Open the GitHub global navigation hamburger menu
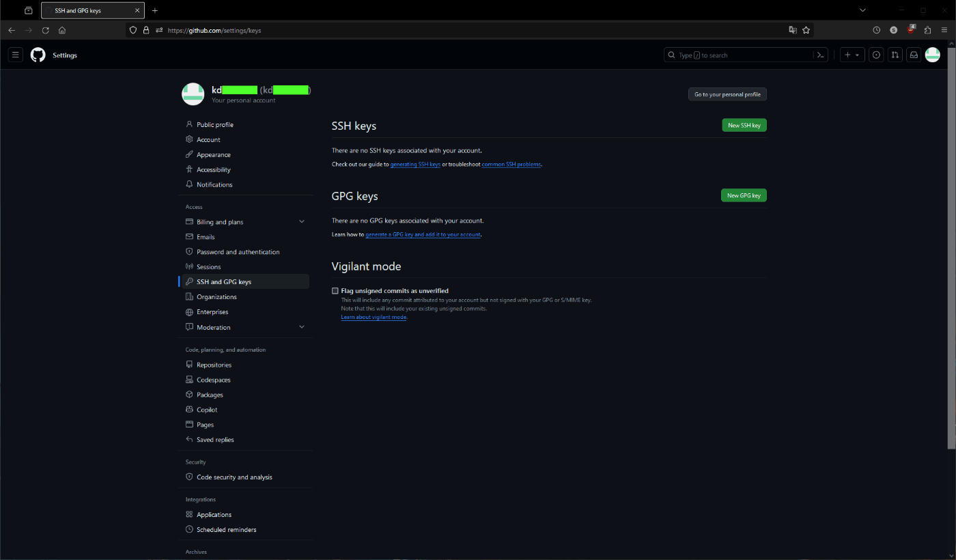956x560 pixels. click(16, 55)
